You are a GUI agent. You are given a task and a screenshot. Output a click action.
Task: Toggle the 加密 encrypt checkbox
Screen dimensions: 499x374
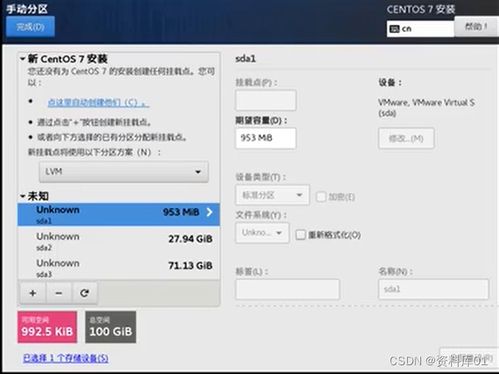click(321, 197)
